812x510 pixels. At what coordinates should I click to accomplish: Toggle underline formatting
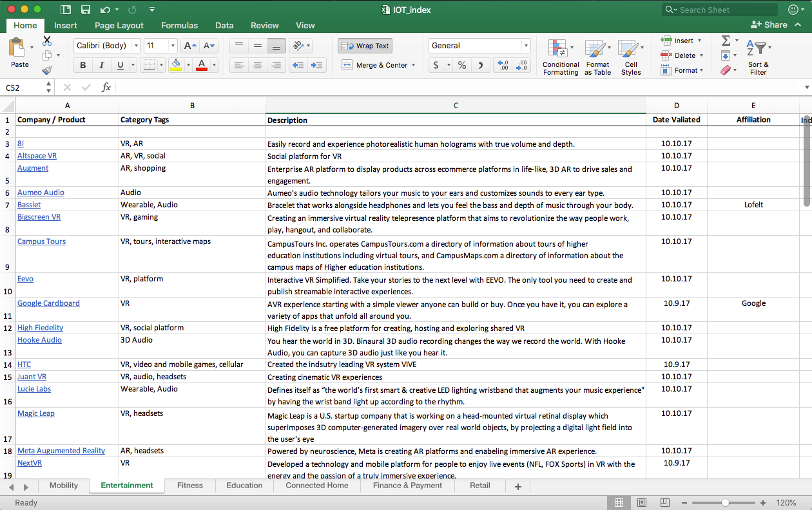point(120,65)
